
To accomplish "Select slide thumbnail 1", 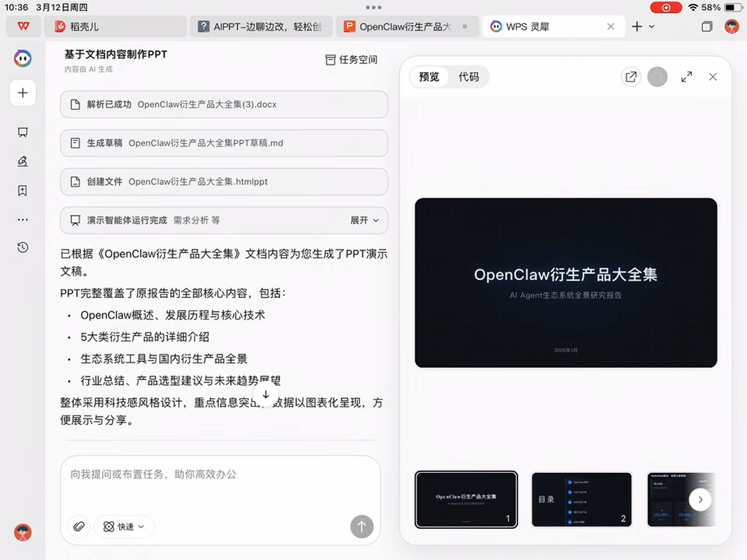I will click(466, 500).
